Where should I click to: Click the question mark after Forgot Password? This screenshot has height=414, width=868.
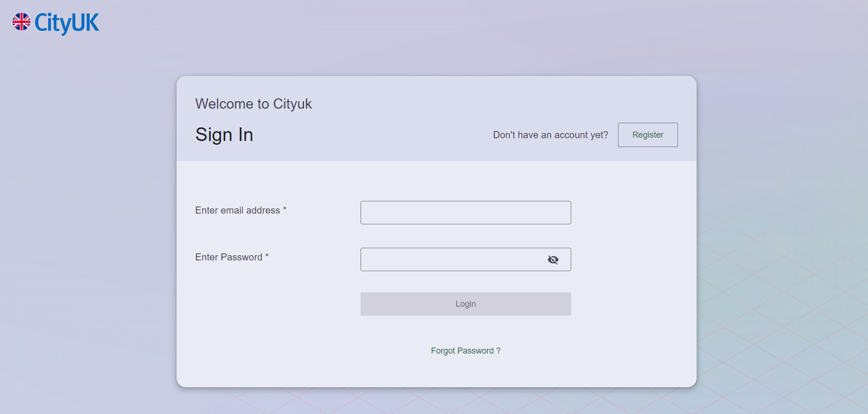point(499,351)
